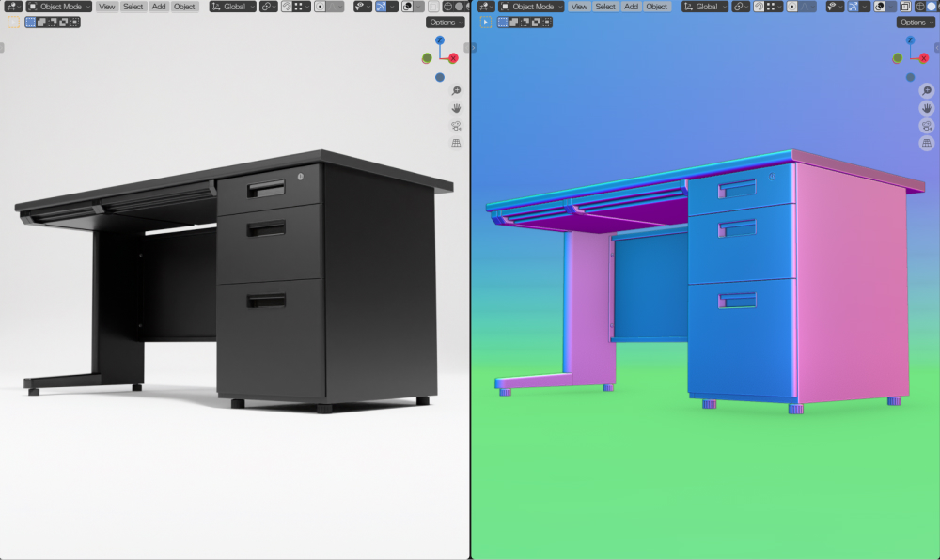Toggle snapping magnet in left viewport header
The image size is (940, 560).
(x=286, y=7)
